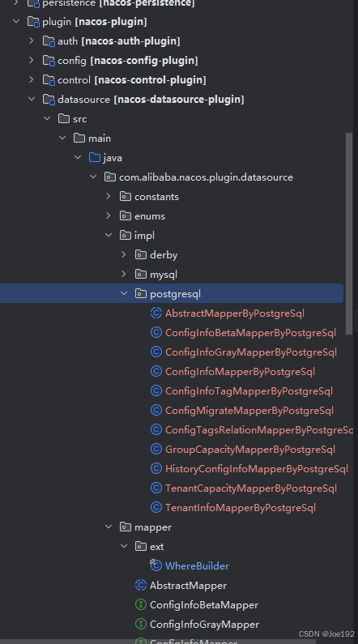
Task: Click the TenantInfoMapperByPostgreSql class icon
Action: [x=156, y=507]
